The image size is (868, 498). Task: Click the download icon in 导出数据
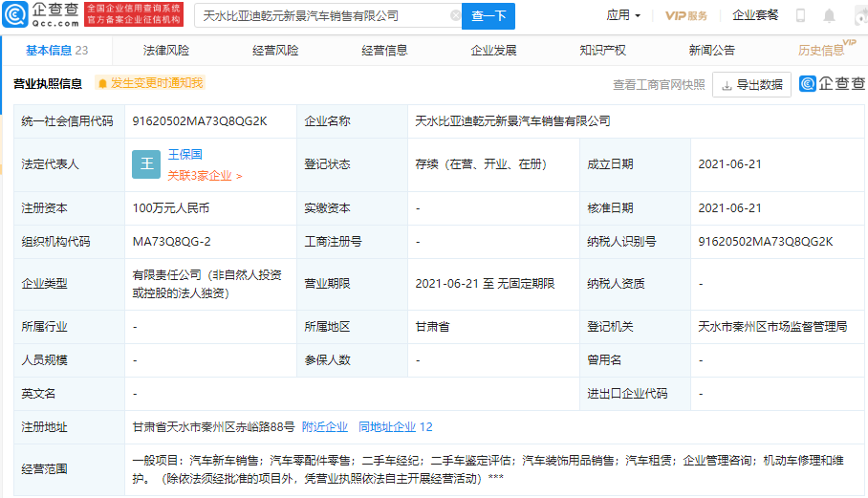tap(727, 85)
